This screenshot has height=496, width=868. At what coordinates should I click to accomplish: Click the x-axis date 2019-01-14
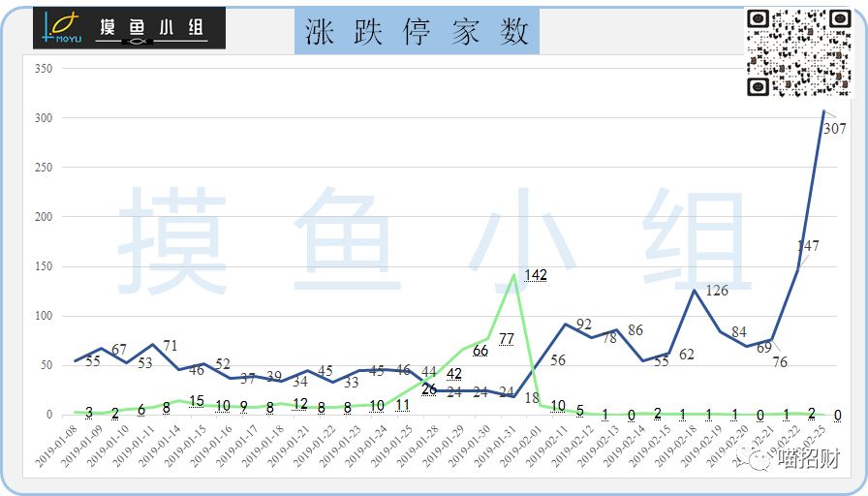(x=158, y=446)
